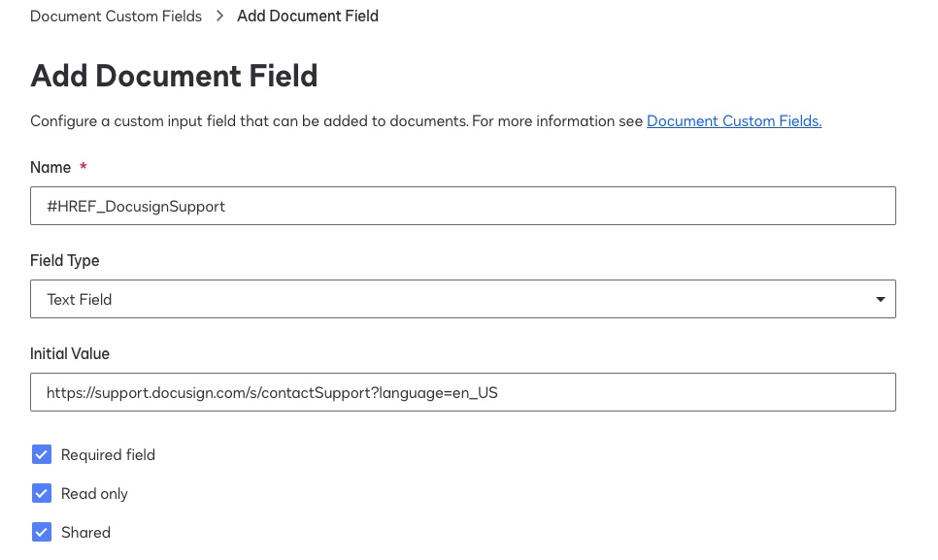Click inside the Name input field
The image size is (938, 560).
(x=463, y=206)
